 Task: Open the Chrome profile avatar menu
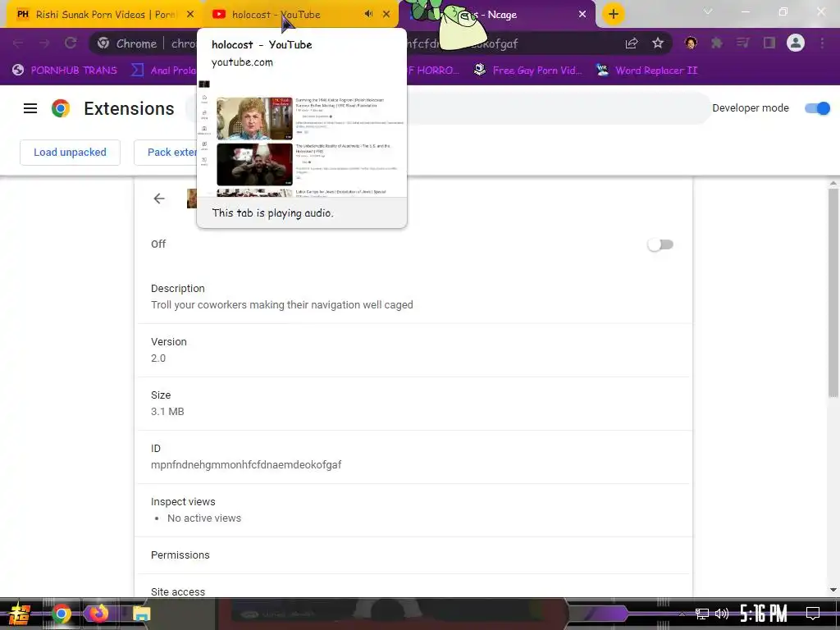point(796,43)
